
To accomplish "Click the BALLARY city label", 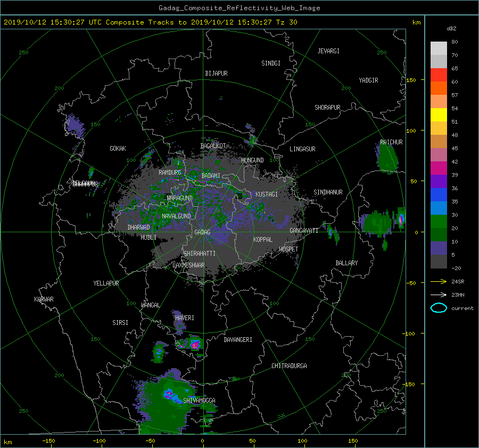I will tap(346, 263).
